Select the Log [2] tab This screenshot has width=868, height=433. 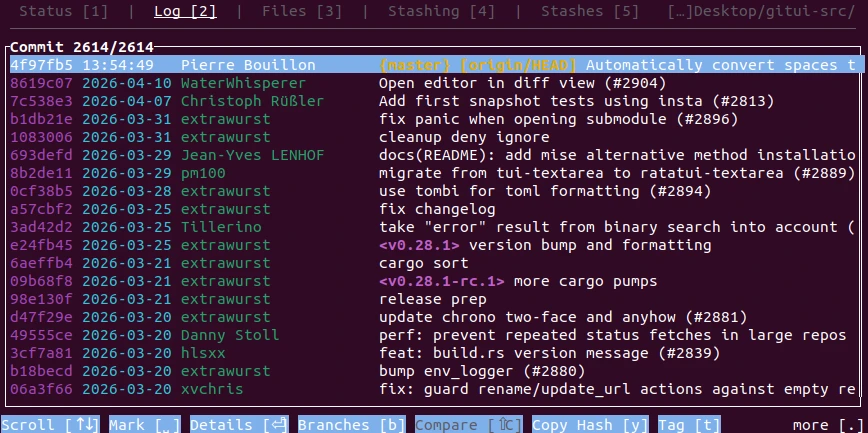pos(185,11)
